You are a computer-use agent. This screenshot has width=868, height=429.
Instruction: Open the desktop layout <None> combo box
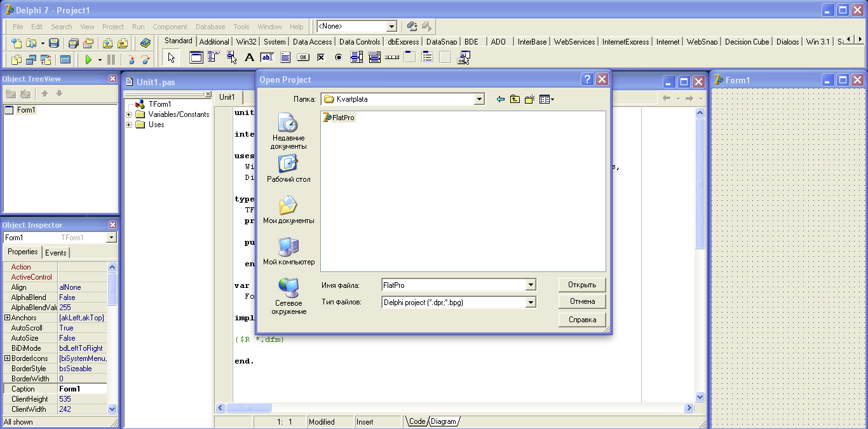click(391, 27)
